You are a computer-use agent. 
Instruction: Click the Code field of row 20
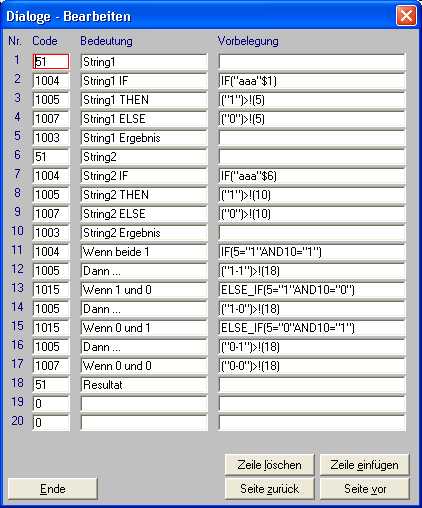coord(51,423)
